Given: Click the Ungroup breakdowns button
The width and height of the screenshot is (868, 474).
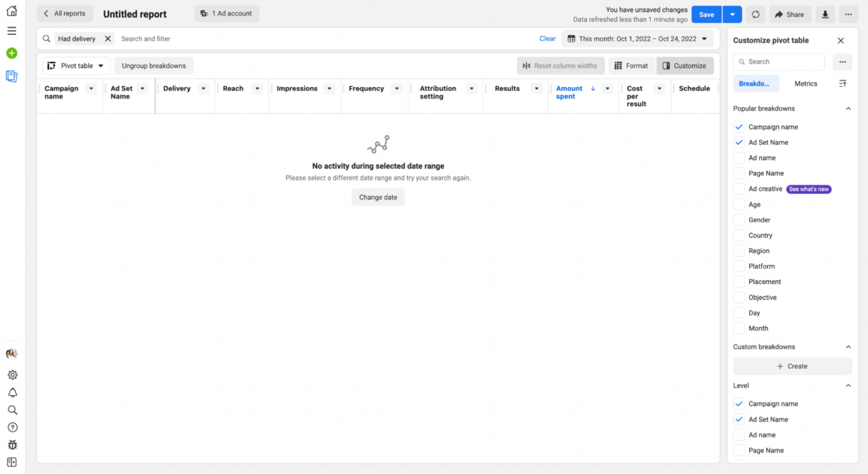Looking at the screenshot, I should (154, 66).
